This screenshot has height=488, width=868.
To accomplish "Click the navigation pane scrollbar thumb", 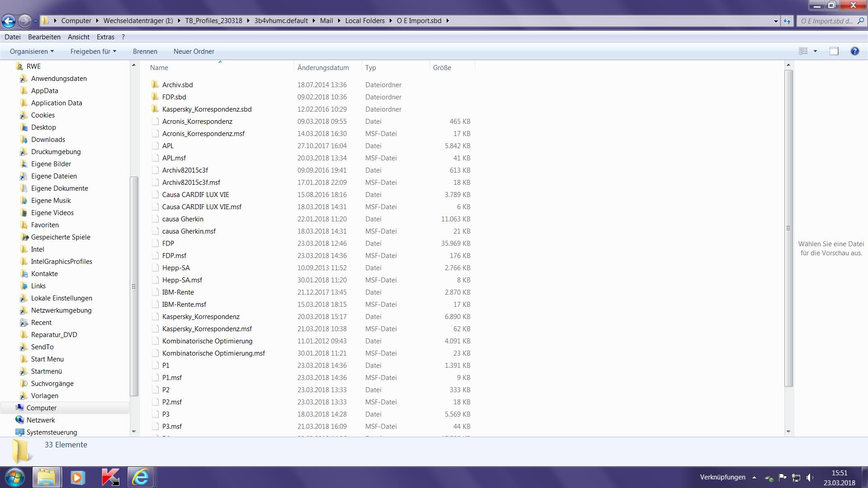I will coord(133,286).
